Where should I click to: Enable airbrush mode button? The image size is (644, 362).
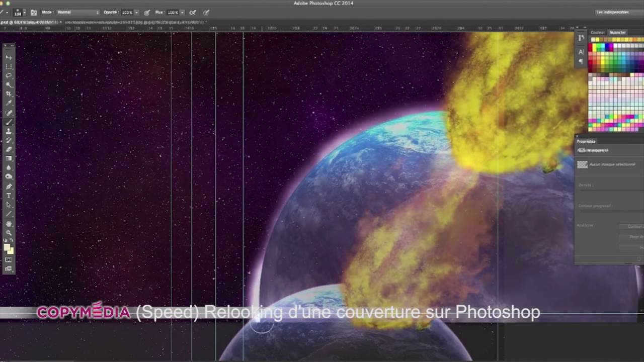[193, 12]
